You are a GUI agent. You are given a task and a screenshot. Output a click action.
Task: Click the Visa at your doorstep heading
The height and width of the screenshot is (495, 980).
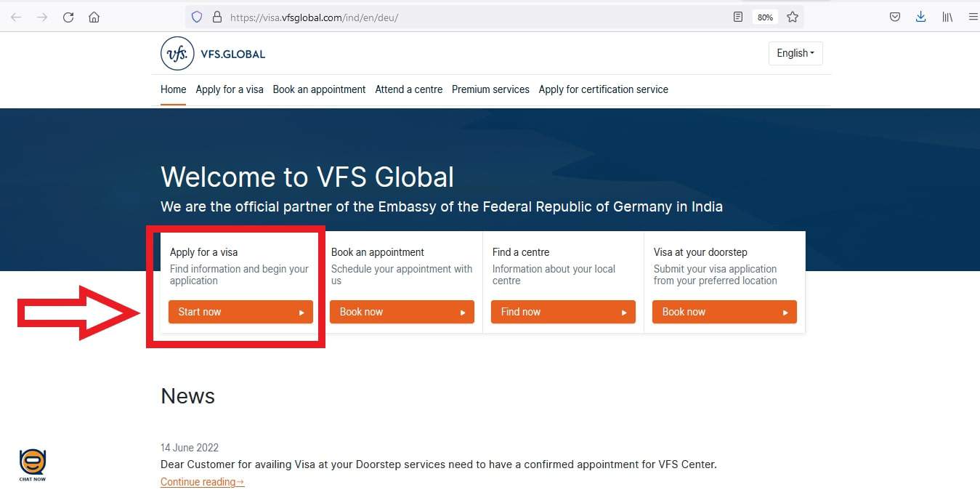click(x=700, y=252)
